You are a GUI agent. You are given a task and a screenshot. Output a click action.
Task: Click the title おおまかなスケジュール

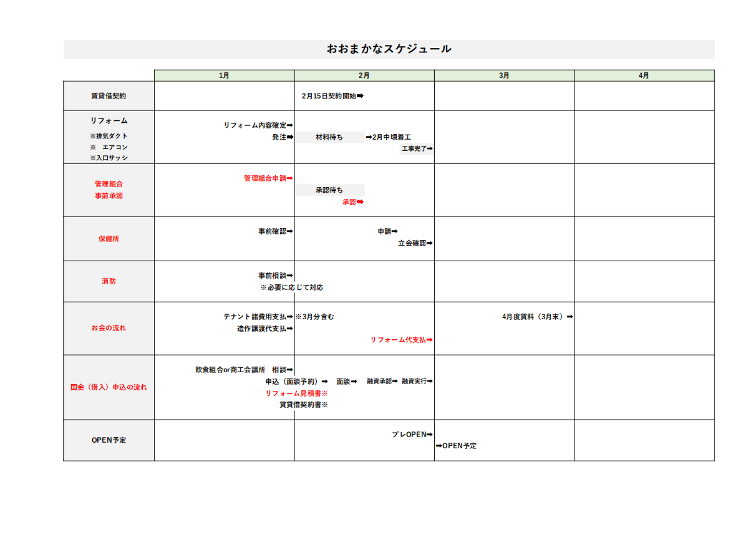(x=389, y=49)
